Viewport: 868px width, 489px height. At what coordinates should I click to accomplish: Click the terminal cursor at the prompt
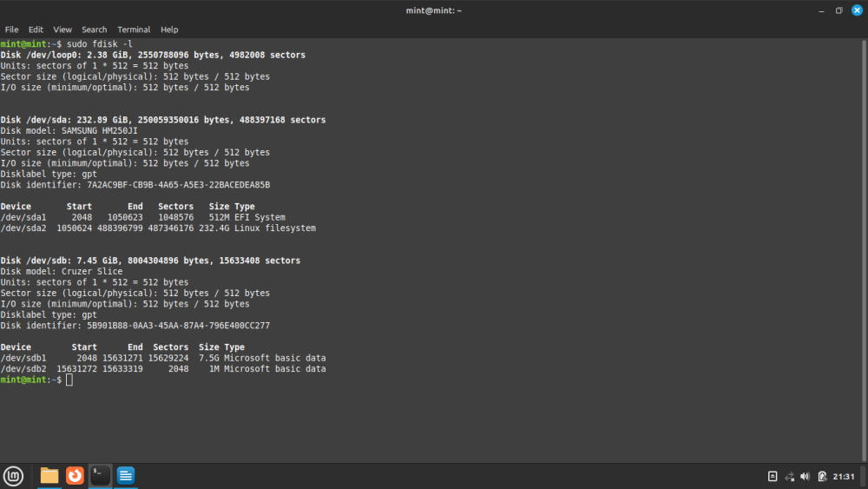tap(69, 380)
